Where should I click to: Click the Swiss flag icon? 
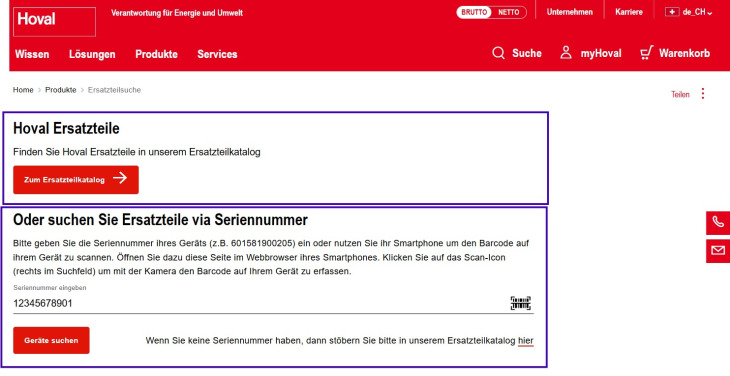672,12
